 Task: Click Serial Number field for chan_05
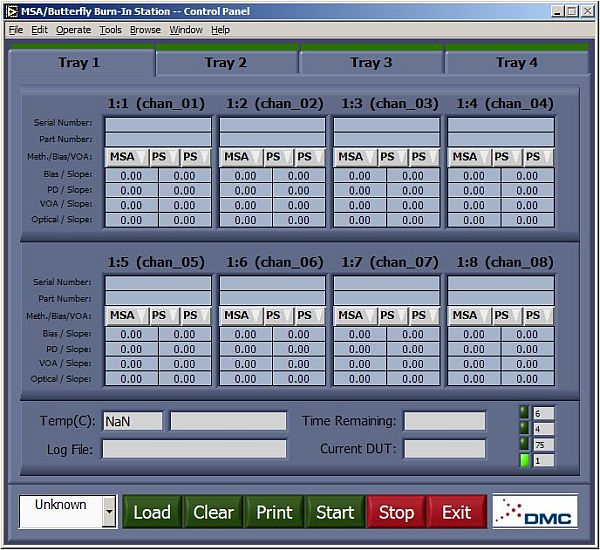pyautogui.click(x=158, y=283)
